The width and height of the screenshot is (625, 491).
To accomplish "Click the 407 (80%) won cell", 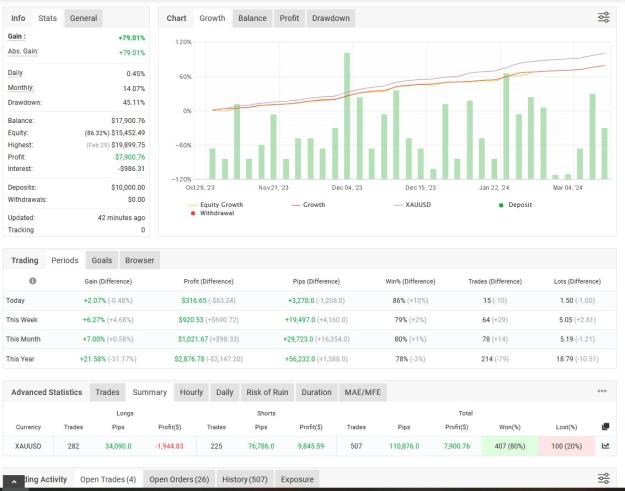I will pos(510,446).
